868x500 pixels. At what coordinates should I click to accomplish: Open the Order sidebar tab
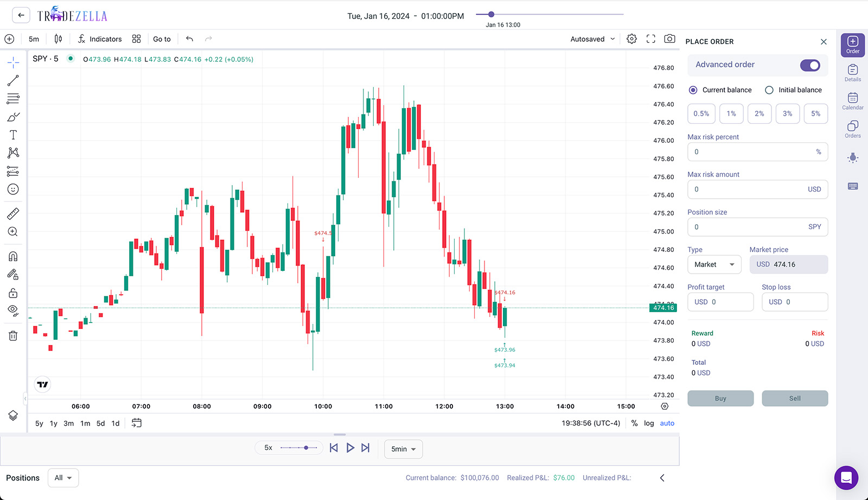[x=853, y=45]
